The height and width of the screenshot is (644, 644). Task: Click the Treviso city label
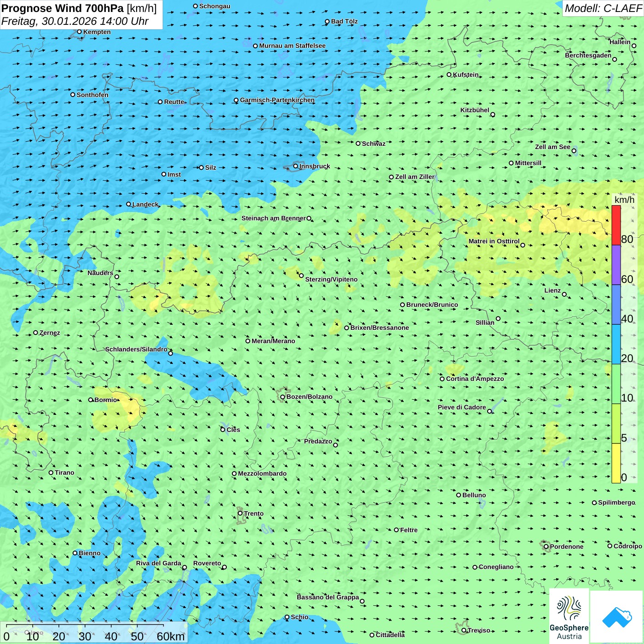pos(478,630)
